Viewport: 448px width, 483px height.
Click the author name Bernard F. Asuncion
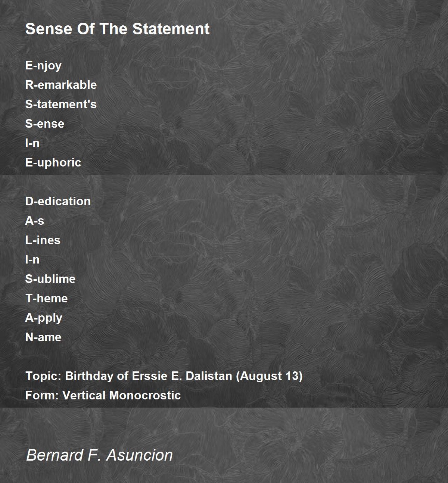tap(99, 455)
